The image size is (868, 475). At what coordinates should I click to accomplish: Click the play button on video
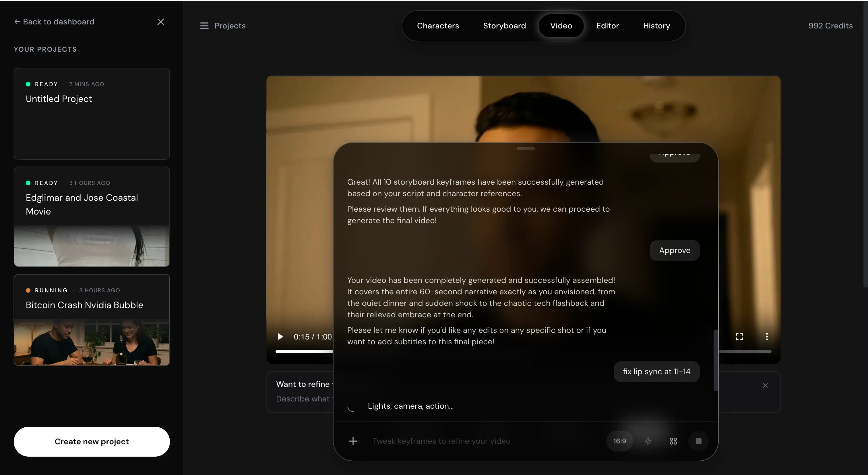coord(280,337)
